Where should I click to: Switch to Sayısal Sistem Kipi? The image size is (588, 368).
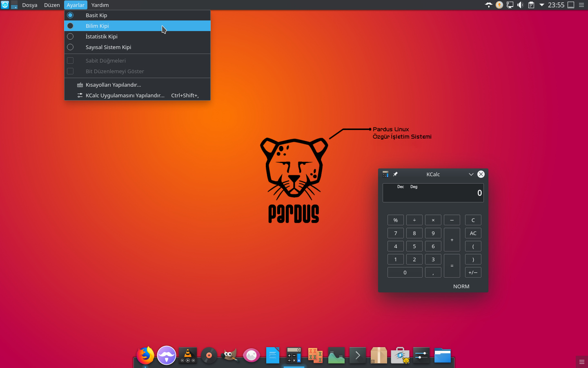pos(108,47)
